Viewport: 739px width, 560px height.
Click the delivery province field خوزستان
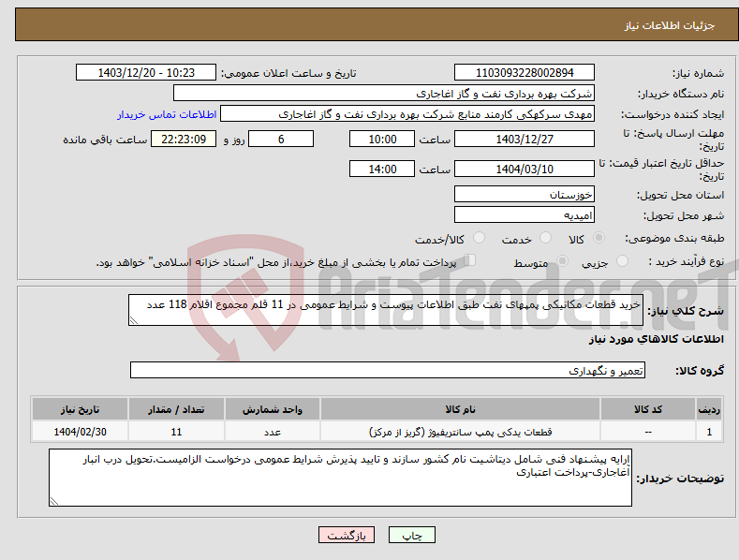point(525,194)
